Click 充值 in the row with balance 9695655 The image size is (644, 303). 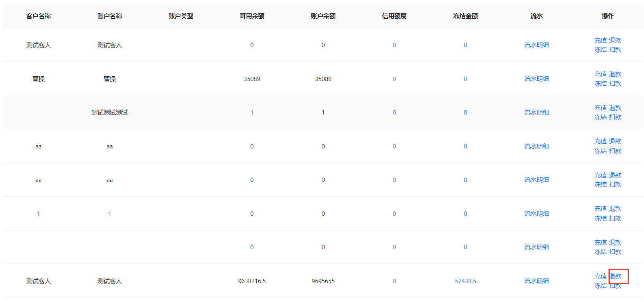coord(600,276)
